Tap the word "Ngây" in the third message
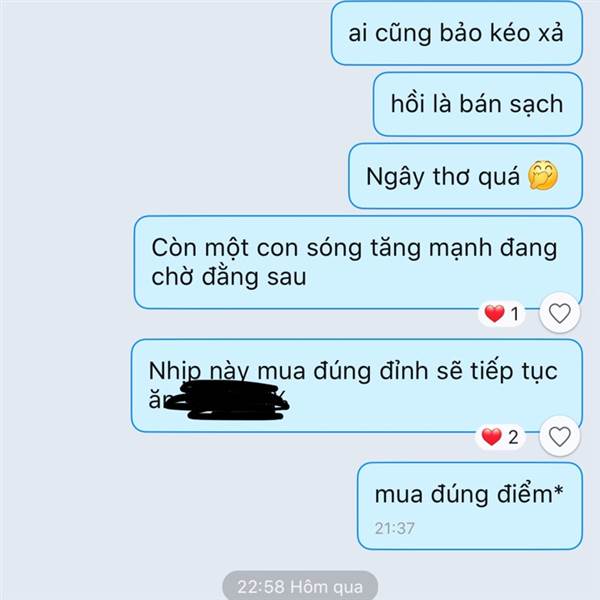 [x=395, y=177]
